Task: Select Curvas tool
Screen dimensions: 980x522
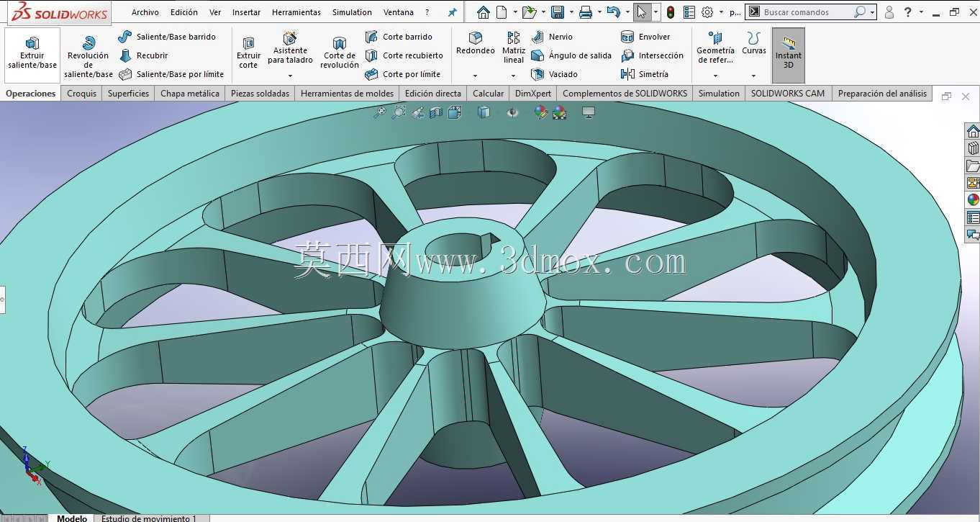Action: pos(754,44)
